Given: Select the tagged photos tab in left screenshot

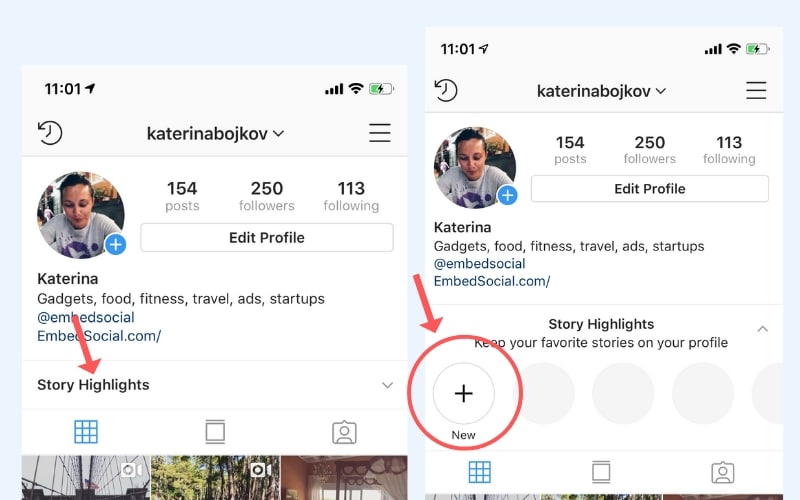Looking at the screenshot, I should [344, 432].
